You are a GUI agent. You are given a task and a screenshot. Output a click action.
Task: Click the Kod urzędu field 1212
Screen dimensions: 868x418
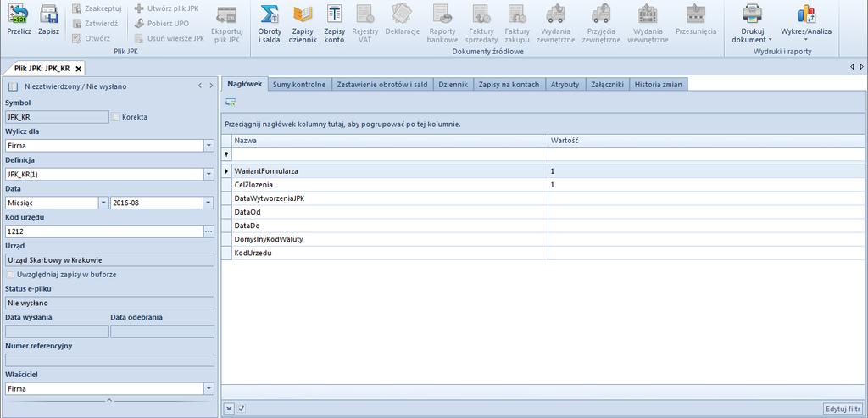click(x=104, y=231)
